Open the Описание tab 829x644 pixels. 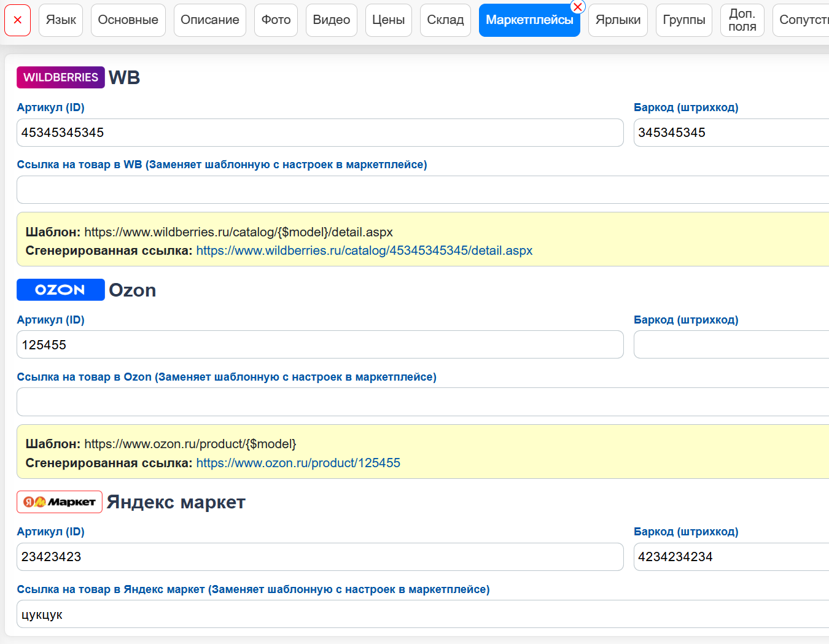210,20
